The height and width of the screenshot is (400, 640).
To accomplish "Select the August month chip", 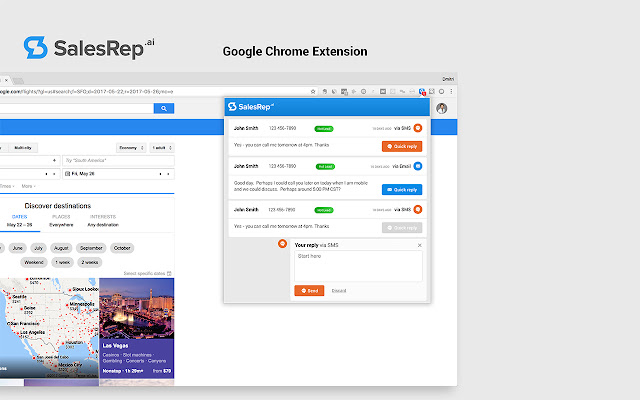I will (x=61, y=248).
